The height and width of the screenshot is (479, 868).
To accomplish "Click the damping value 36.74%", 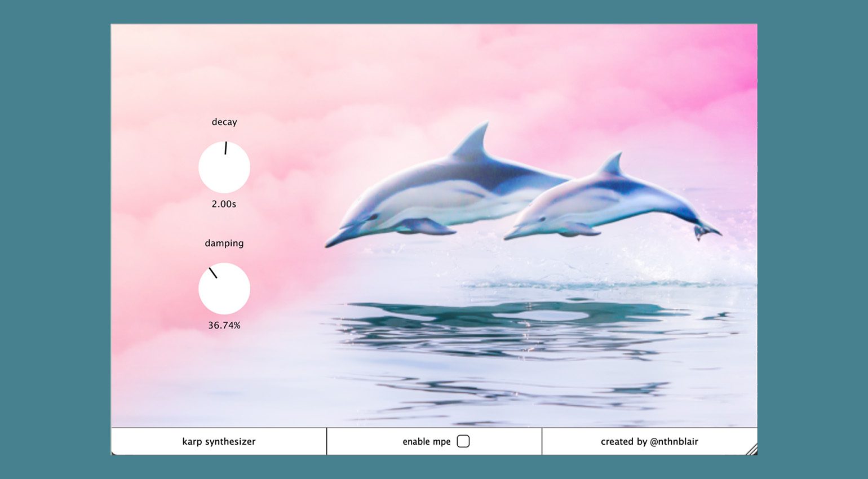I will pyautogui.click(x=224, y=325).
